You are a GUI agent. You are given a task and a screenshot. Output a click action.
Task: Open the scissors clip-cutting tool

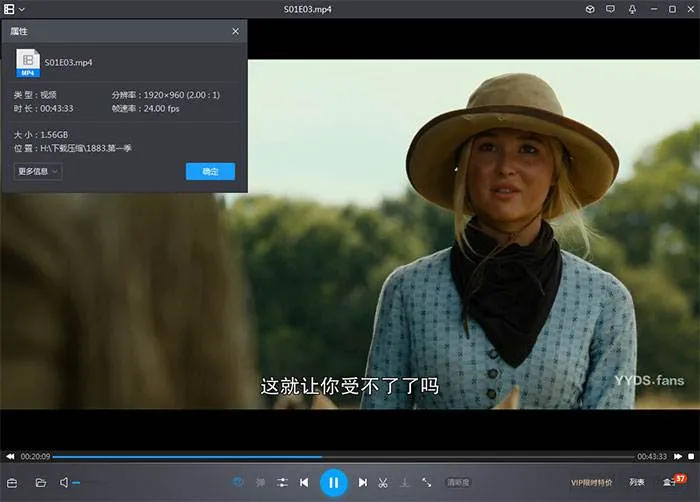click(x=383, y=483)
